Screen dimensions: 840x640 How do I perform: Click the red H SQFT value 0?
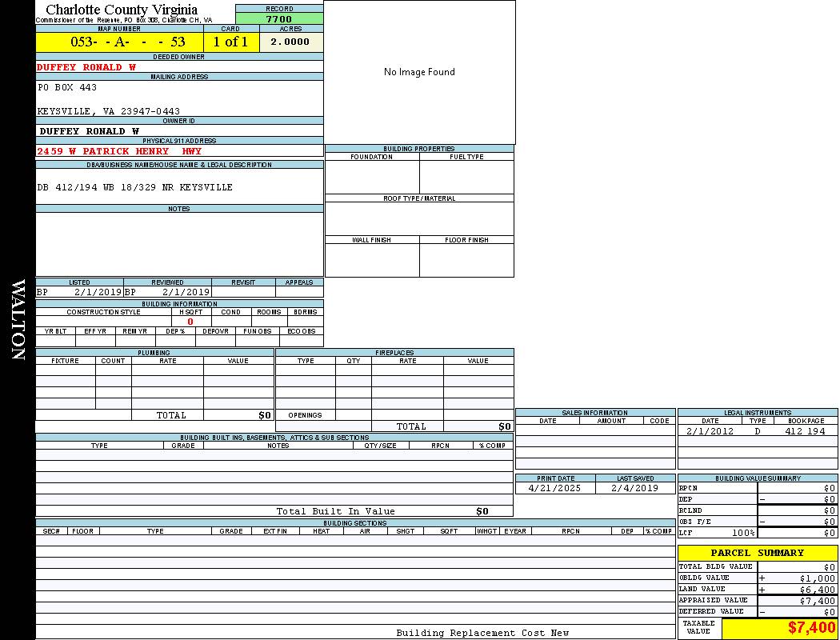190,322
